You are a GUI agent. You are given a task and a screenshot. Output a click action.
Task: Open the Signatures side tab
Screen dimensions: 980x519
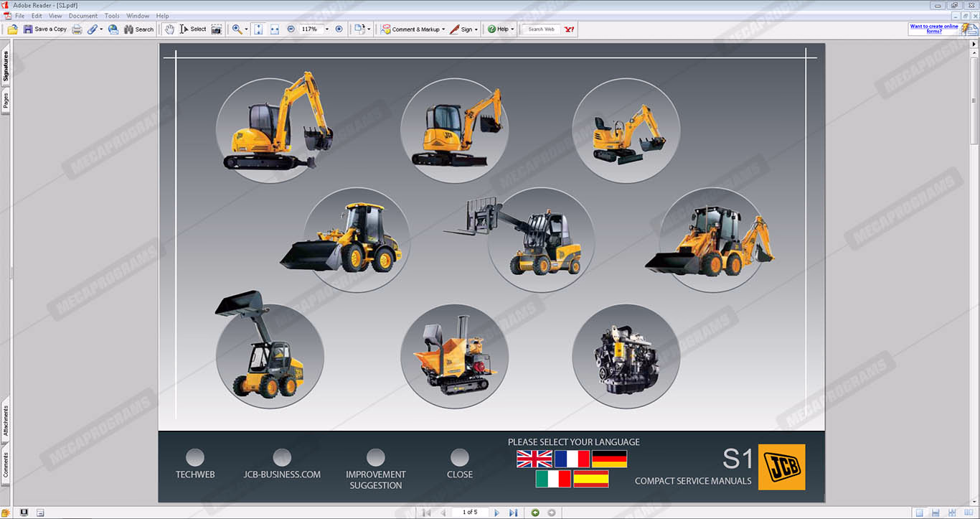point(6,66)
